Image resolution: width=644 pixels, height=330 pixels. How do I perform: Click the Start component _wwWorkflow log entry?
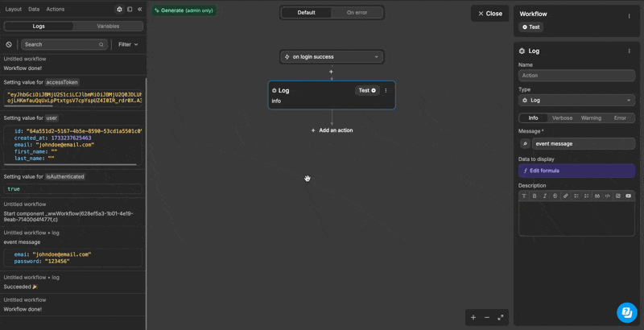[x=68, y=217]
